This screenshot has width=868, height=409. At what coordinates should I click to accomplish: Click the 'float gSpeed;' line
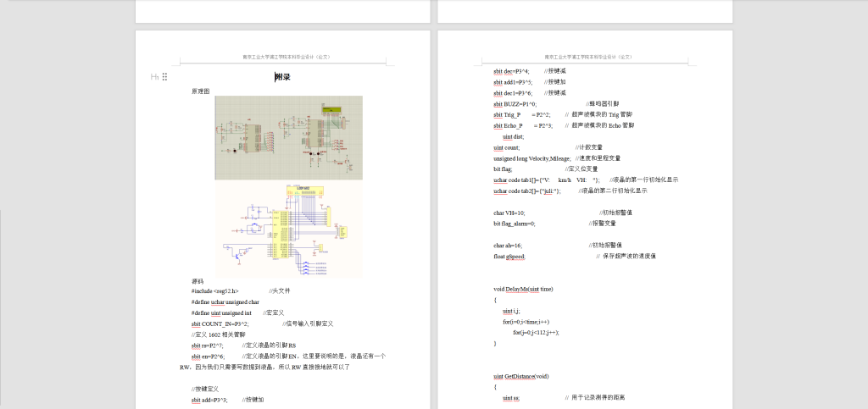509,257
